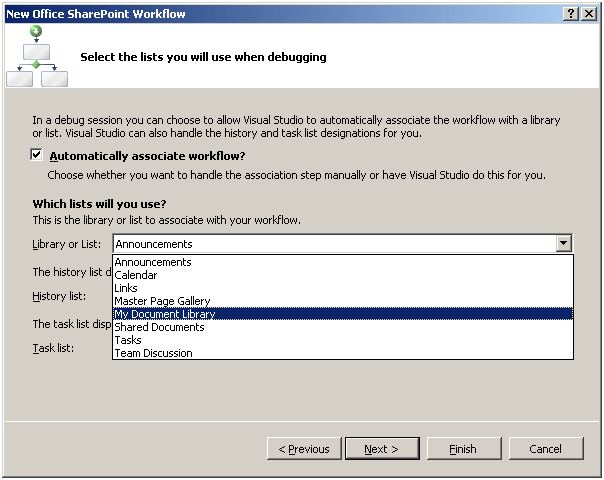Click the dialog title bar

pos(250,14)
